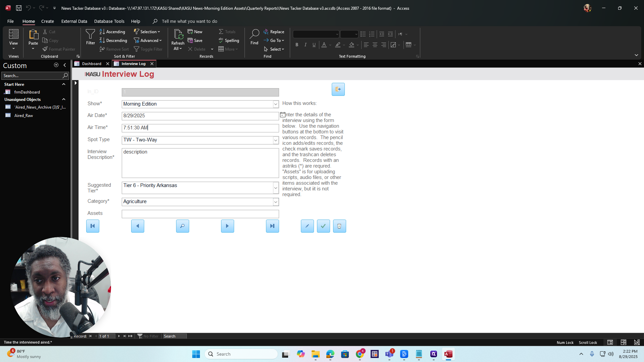Click the navigation pane Search box

(x=35, y=75)
